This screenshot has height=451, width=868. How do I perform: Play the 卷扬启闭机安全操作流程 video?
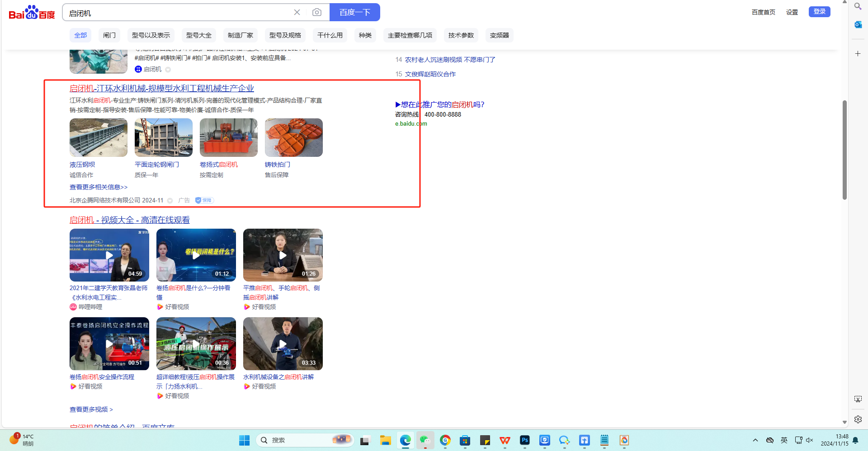pos(109,343)
